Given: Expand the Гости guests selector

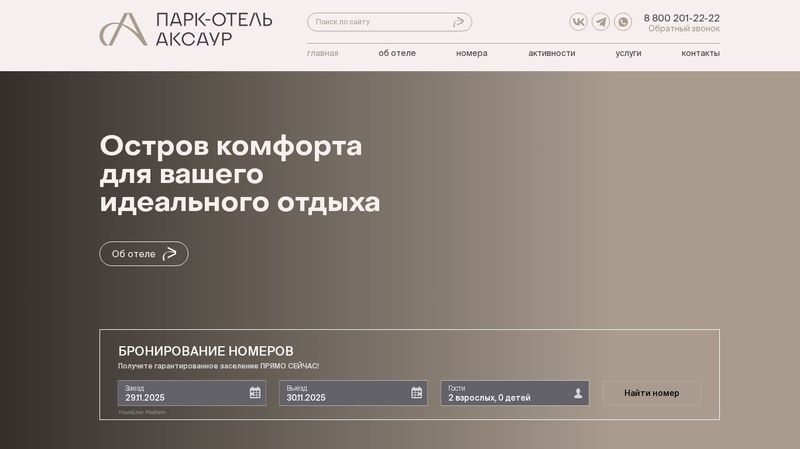Looking at the screenshot, I should pos(505,393).
